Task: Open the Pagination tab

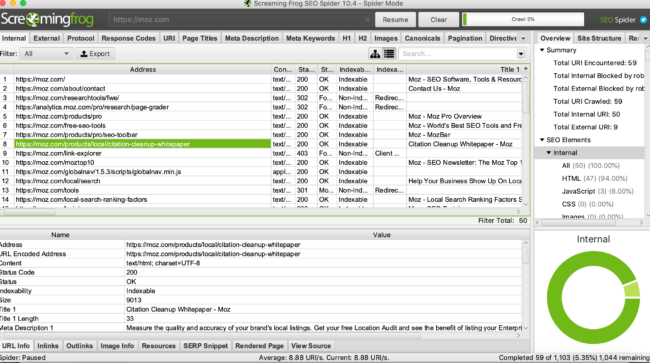Action: click(x=465, y=38)
